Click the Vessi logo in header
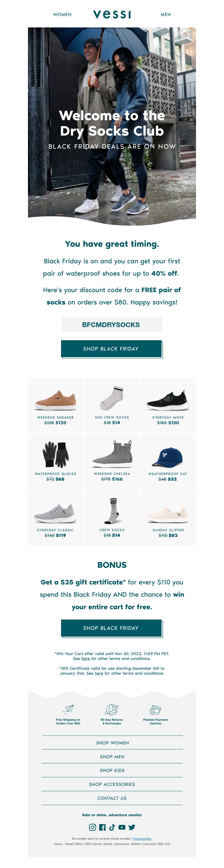This screenshot has height=868, width=224. click(112, 14)
